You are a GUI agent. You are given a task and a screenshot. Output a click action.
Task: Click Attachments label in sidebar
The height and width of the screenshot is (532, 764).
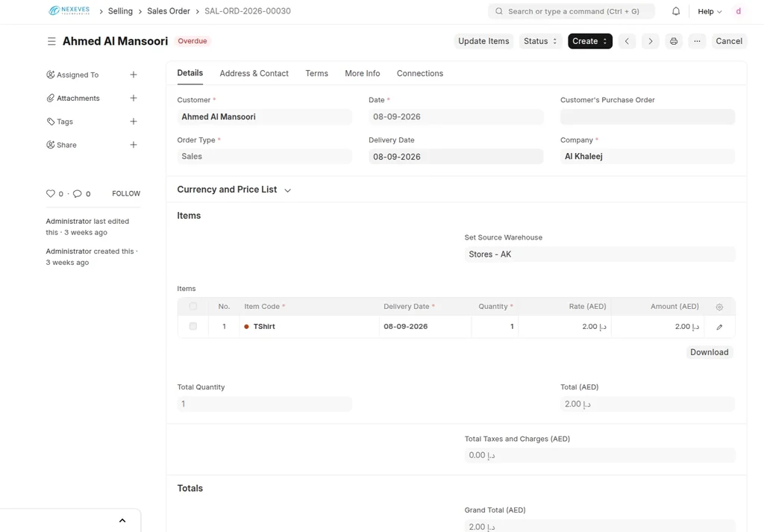[x=78, y=98]
